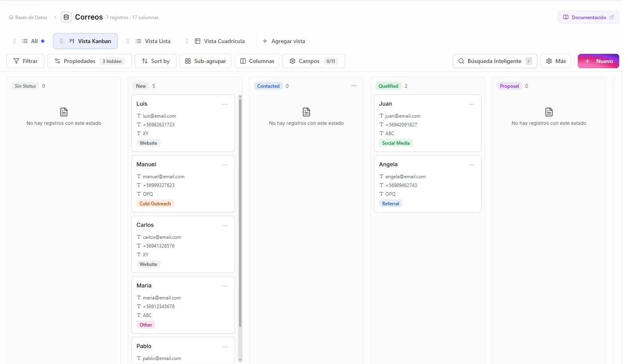Open the Manuel record card title
Viewport: 628px width, 364px height.
(x=146, y=164)
